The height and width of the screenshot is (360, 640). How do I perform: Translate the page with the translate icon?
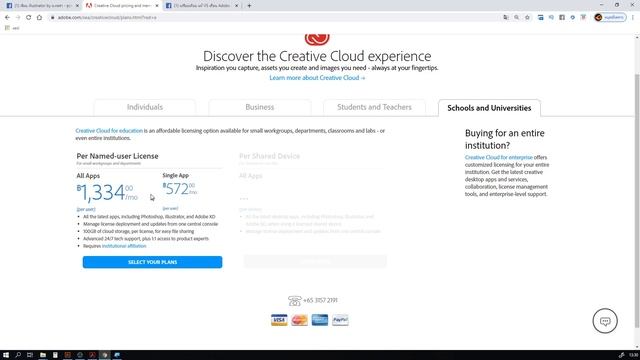(x=506, y=18)
